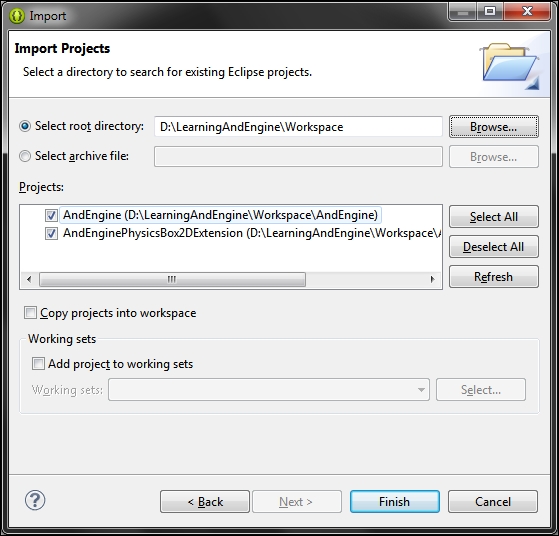Check Add project to working sets

[x=38, y=364]
